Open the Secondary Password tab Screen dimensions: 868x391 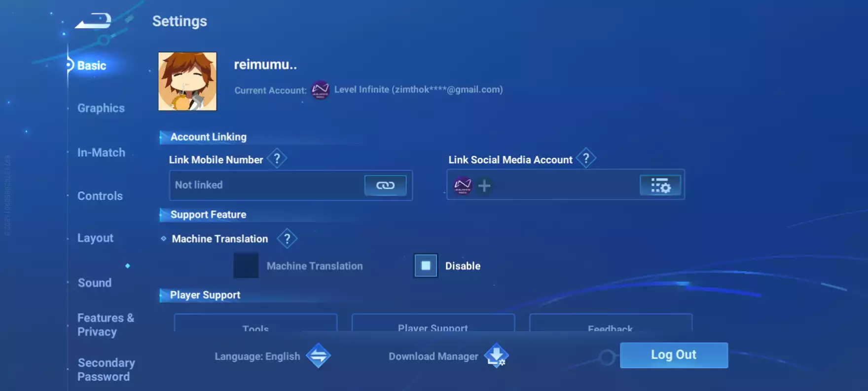tap(106, 370)
